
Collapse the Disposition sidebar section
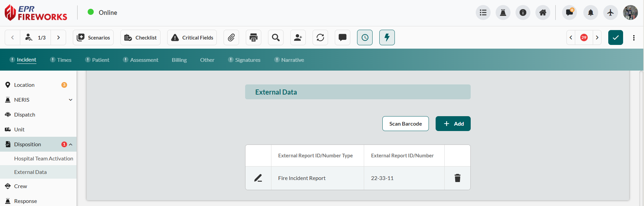[x=70, y=145]
